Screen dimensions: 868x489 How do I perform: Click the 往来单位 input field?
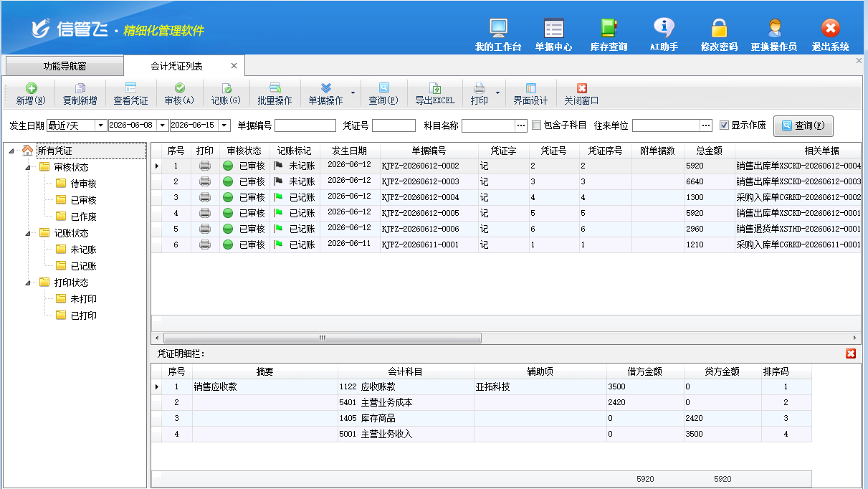pyautogui.click(x=666, y=125)
